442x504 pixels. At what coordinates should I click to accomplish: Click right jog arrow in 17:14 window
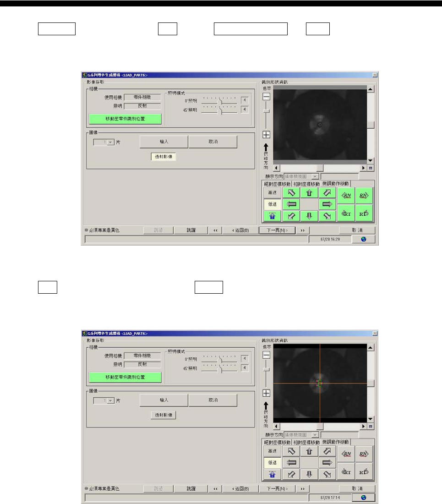(x=327, y=463)
